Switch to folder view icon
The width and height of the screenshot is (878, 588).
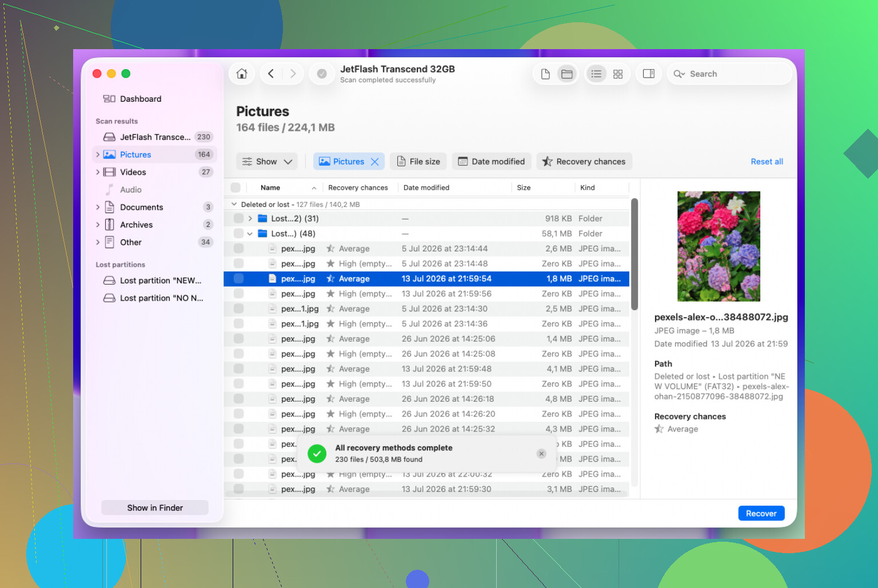point(566,74)
